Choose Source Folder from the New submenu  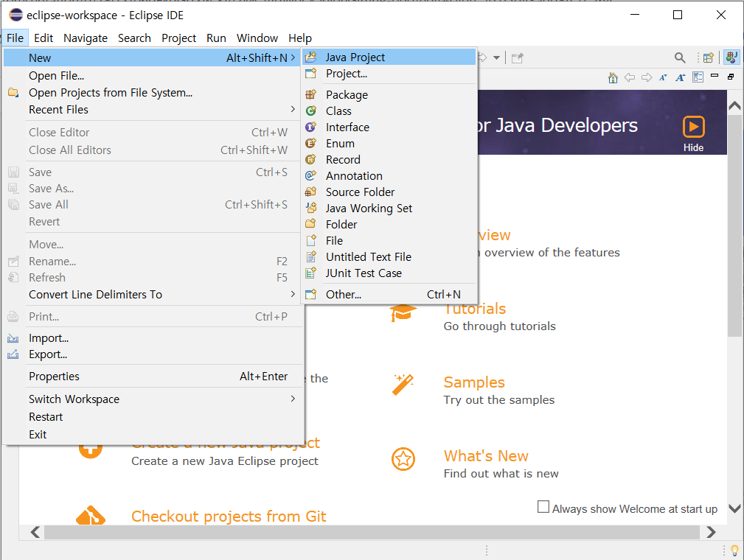389,192
